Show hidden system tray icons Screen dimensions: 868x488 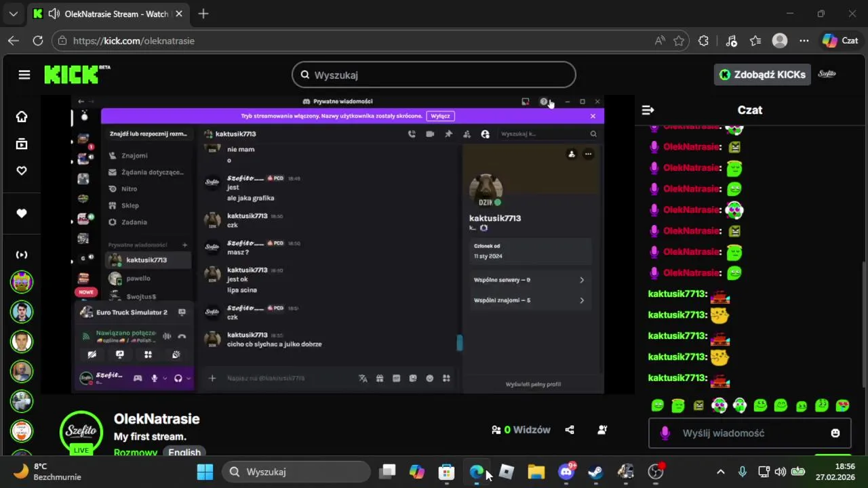pyautogui.click(x=720, y=472)
